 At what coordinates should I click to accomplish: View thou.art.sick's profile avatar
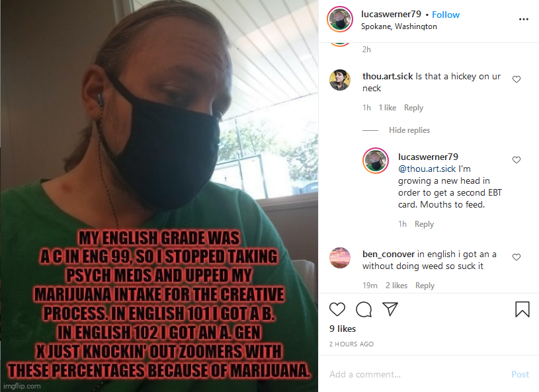(340, 80)
